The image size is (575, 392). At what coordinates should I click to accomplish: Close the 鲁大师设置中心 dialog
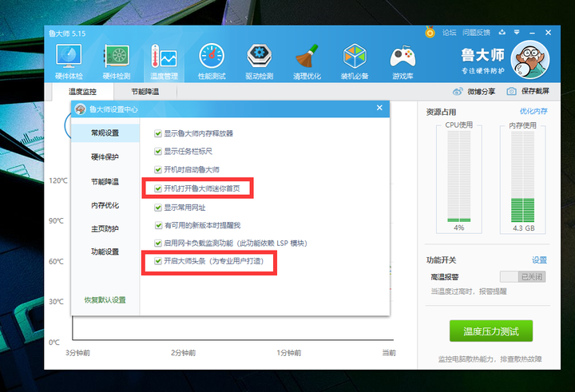tap(379, 108)
